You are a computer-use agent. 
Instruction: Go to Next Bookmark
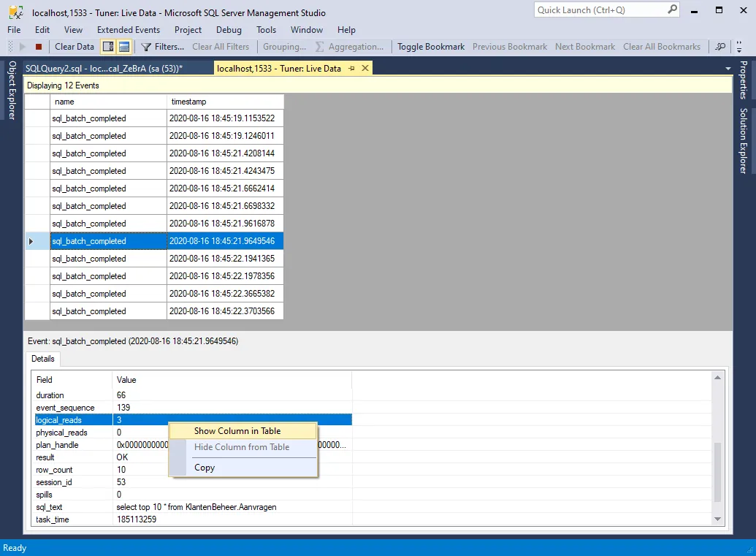tap(585, 47)
